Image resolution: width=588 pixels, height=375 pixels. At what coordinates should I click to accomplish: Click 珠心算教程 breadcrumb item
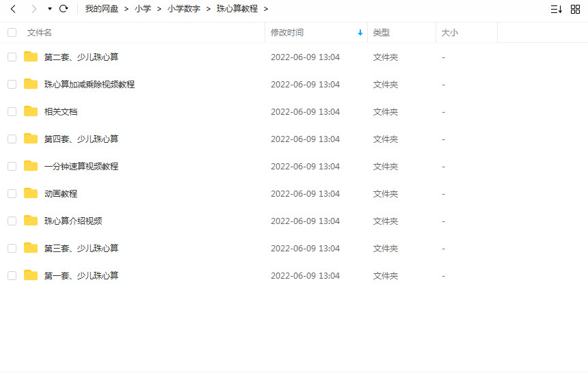tap(237, 9)
